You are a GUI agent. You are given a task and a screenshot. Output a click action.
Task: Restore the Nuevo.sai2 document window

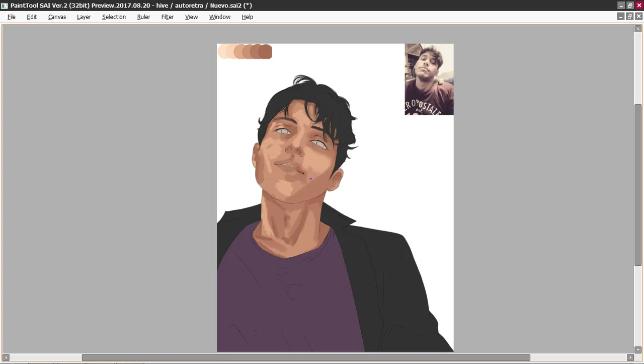(x=630, y=17)
